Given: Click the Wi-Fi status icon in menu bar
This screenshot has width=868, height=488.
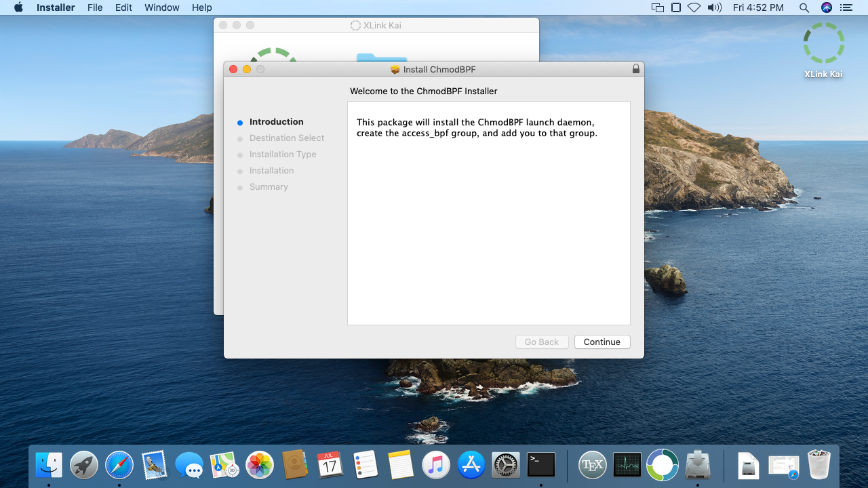Looking at the screenshot, I should 694,7.
